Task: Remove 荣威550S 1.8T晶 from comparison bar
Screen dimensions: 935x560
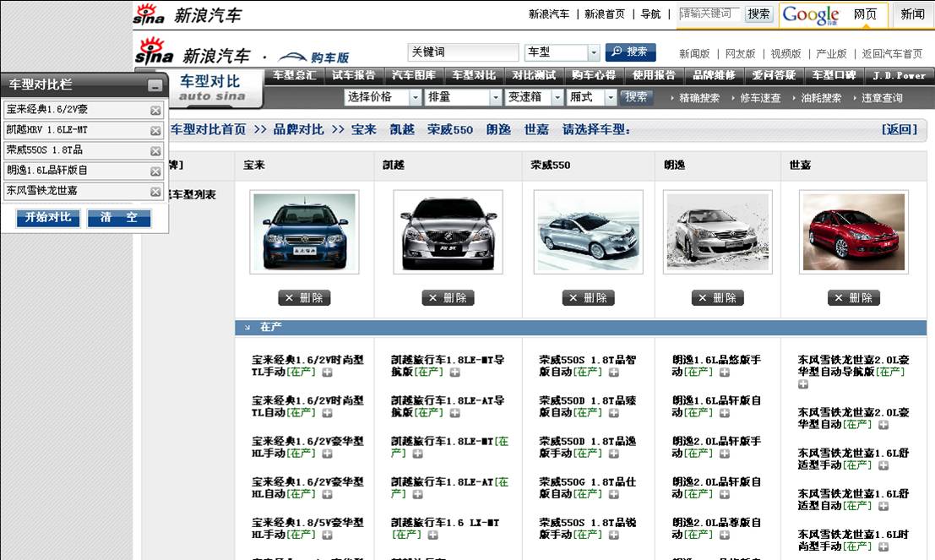Action: point(155,151)
